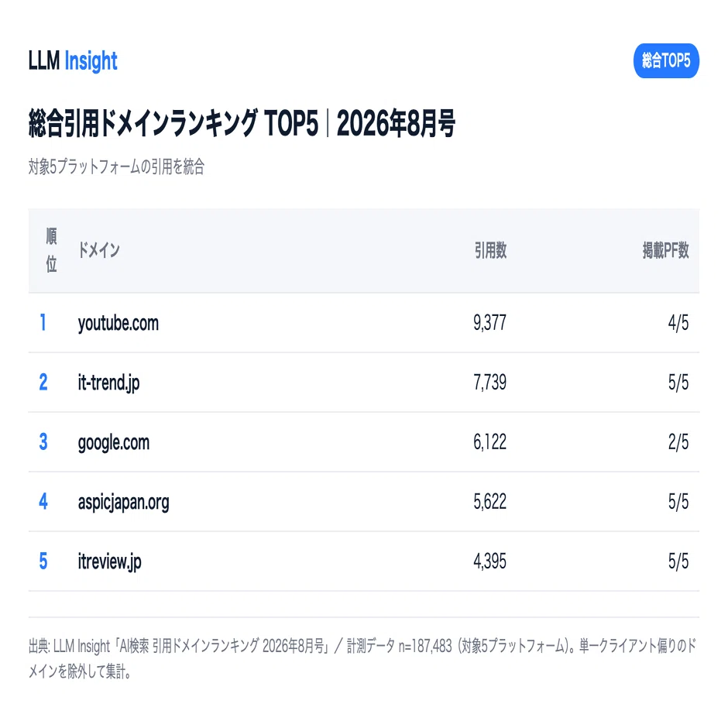
Task: Click rank number 1 in the table
Action: [x=43, y=323]
